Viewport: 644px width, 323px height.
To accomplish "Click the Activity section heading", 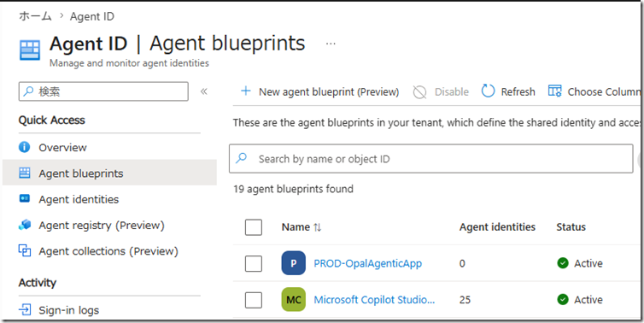I will point(38,283).
